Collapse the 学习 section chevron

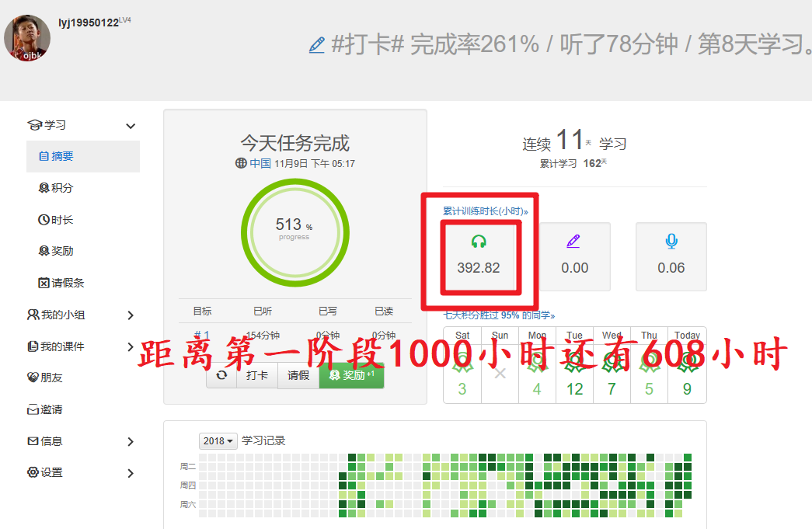click(x=131, y=126)
